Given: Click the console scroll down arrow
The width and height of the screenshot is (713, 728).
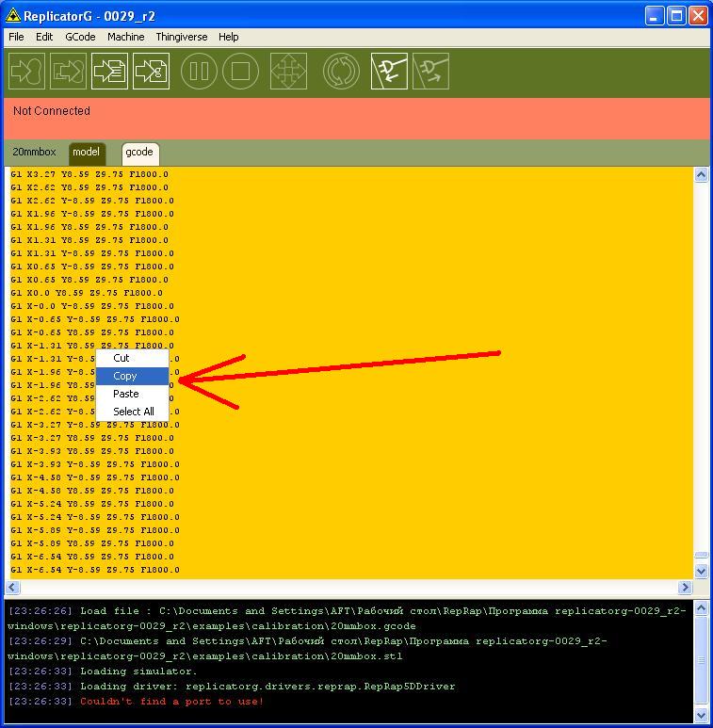Looking at the screenshot, I should click(x=701, y=715).
